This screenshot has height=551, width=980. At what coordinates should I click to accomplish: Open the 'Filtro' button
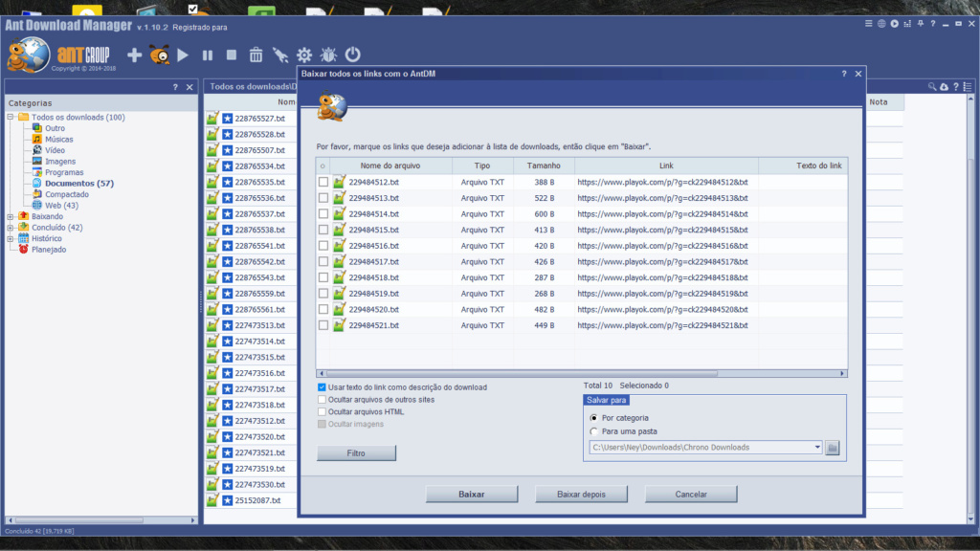(x=356, y=452)
